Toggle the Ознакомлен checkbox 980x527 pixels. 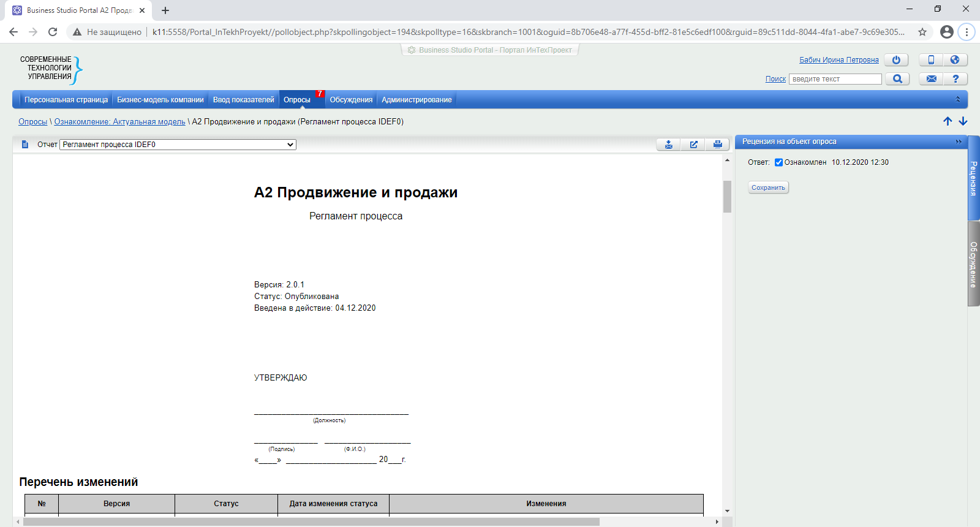[778, 162]
